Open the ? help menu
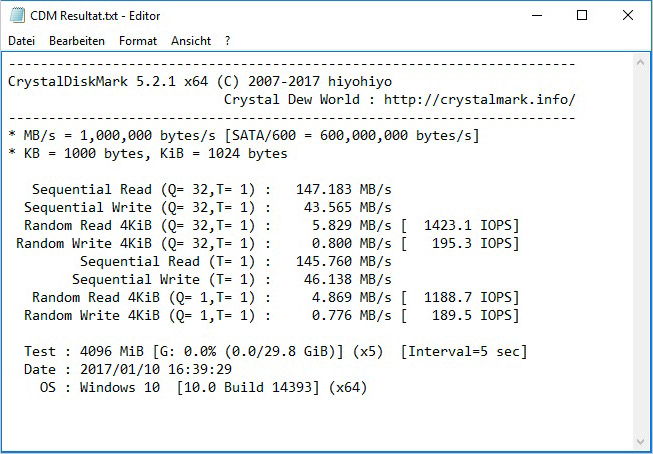Image resolution: width=653 pixels, height=454 pixels. [227, 41]
